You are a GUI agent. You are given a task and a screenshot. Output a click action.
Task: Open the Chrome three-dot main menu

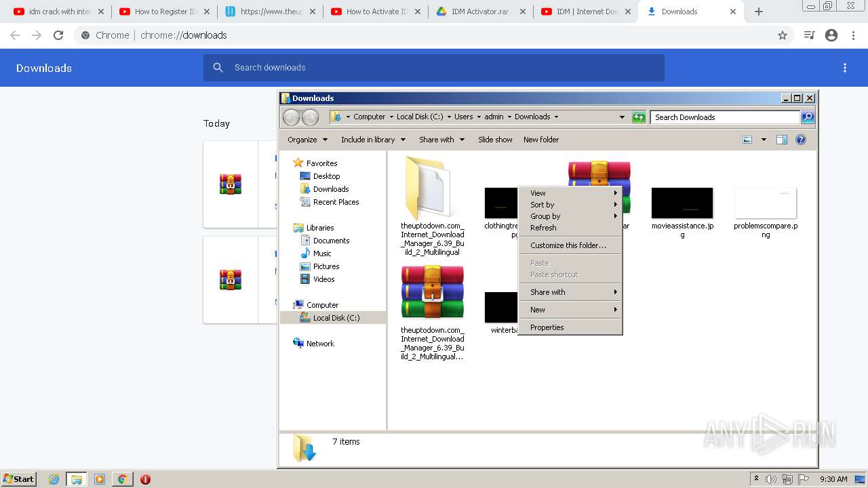point(854,35)
